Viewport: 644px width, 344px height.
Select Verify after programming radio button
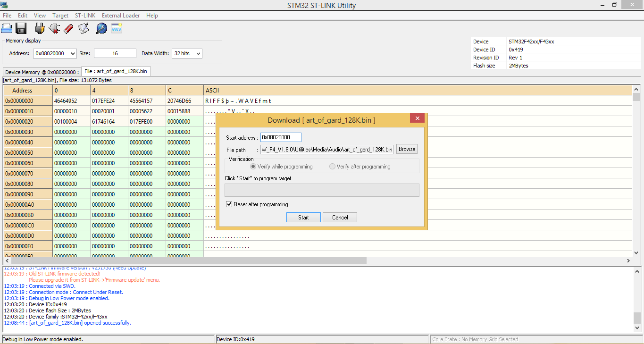(x=333, y=167)
